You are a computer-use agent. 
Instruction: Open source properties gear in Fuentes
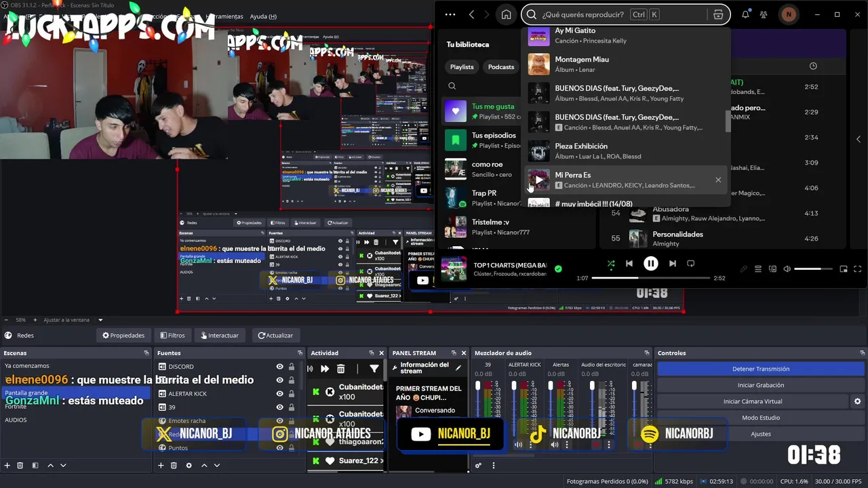(x=189, y=466)
